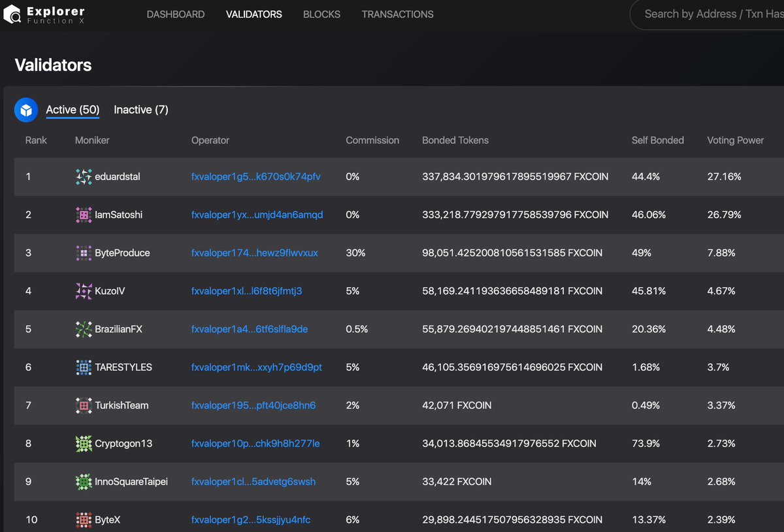Click the 7.88% voting power value
The height and width of the screenshot is (532, 784).
(722, 253)
